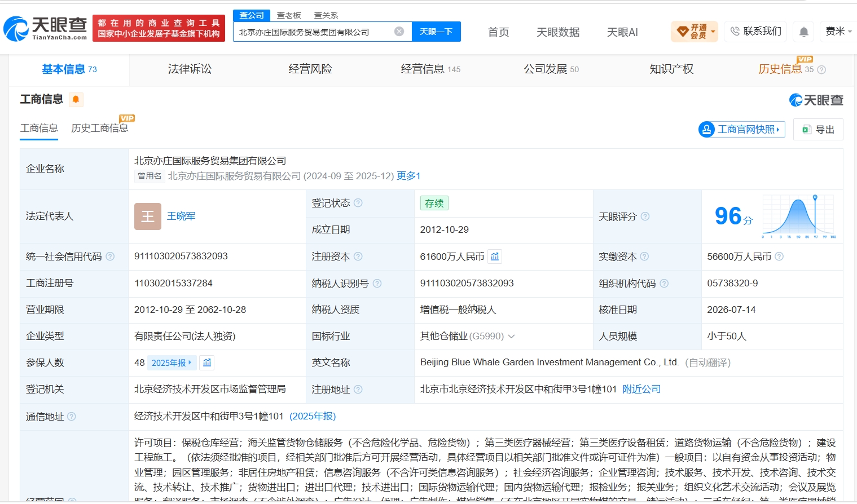
Task: Select credit code 911103020573832093 in 统一社会信用代码 row
Action: [x=181, y=257]
